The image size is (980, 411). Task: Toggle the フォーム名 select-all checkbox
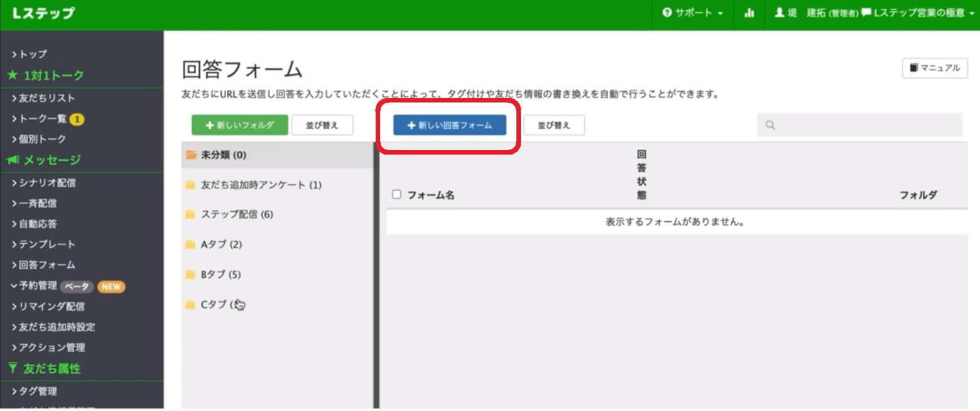[x=396, y=194]
